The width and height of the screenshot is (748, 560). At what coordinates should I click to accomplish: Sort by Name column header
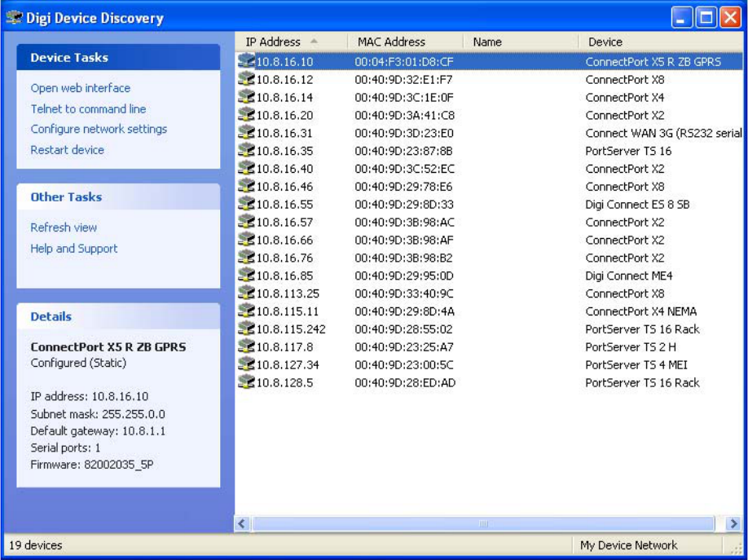[x=521, y=42]
